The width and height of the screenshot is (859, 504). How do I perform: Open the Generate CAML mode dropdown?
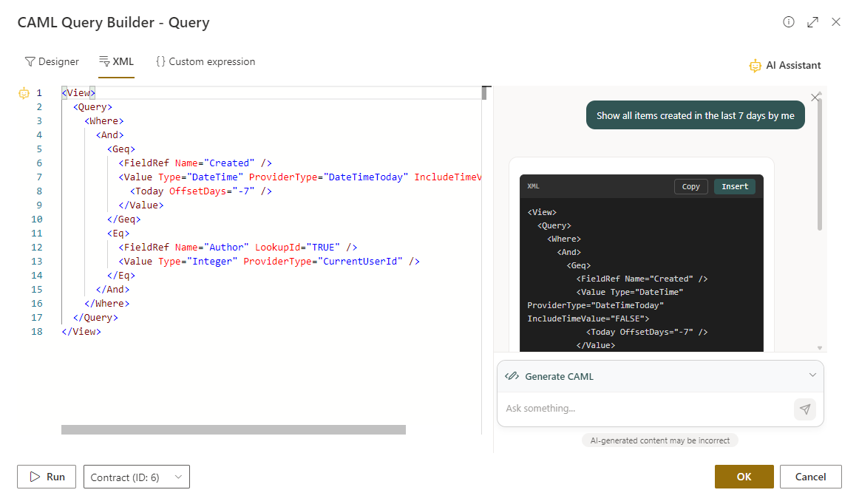811,376
